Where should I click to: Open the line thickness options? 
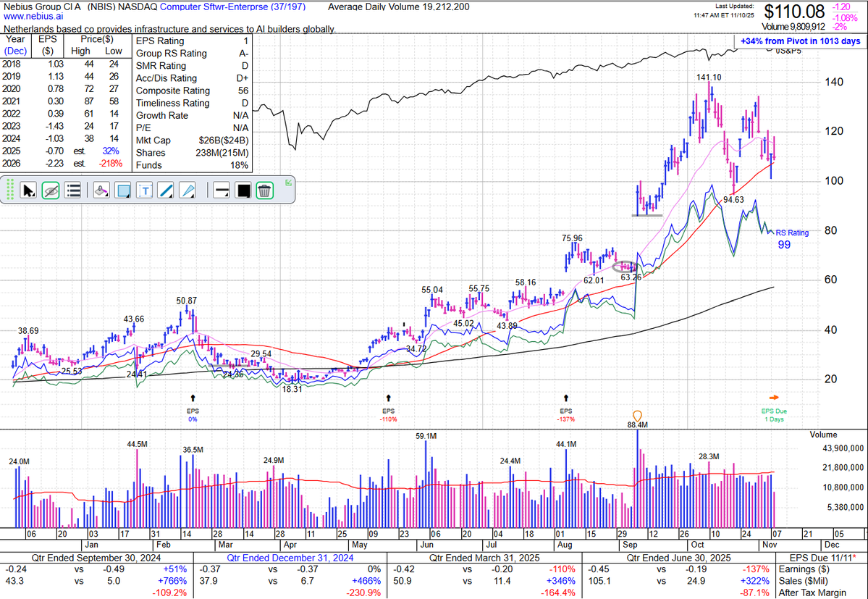[x=222, y=190]
